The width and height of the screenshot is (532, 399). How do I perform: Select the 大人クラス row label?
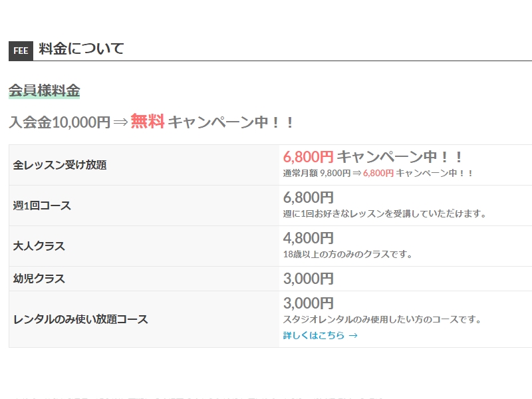pos(39,246)
